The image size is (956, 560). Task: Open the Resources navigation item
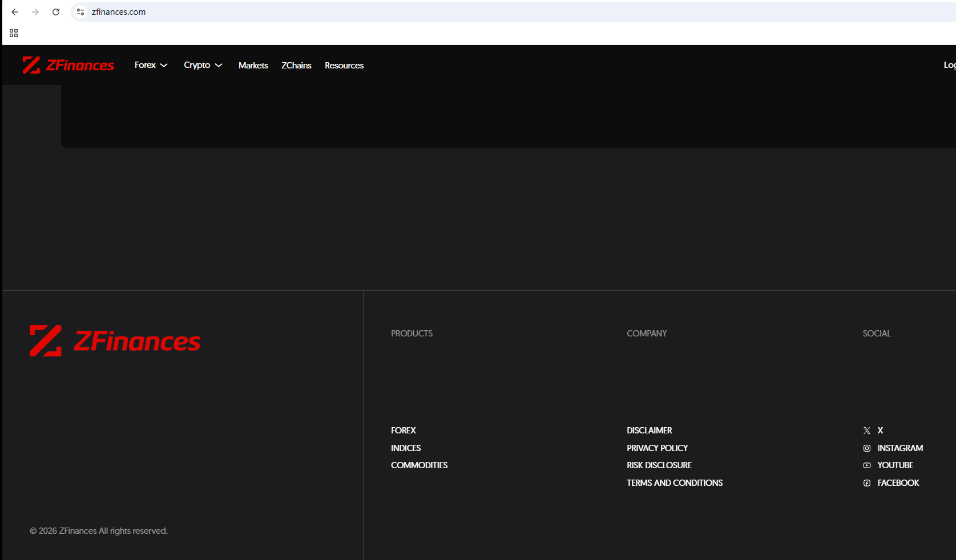point(344,66)
